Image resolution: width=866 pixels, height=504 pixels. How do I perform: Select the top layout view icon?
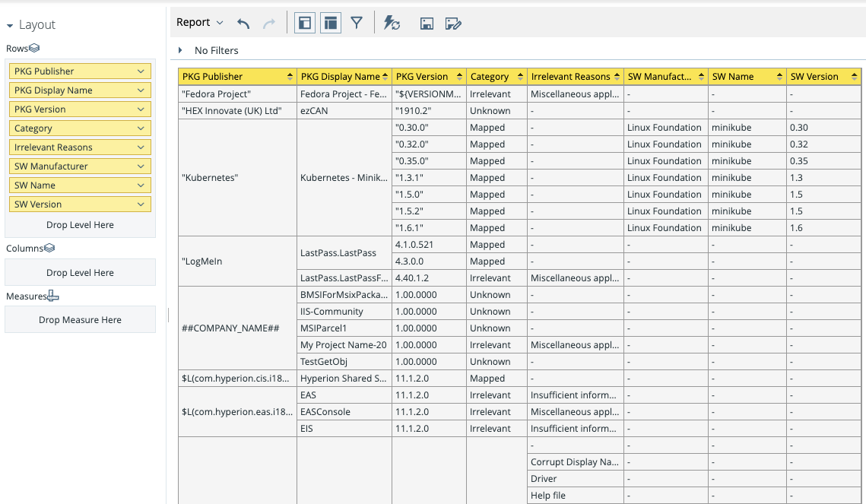(x=330, y=23)
